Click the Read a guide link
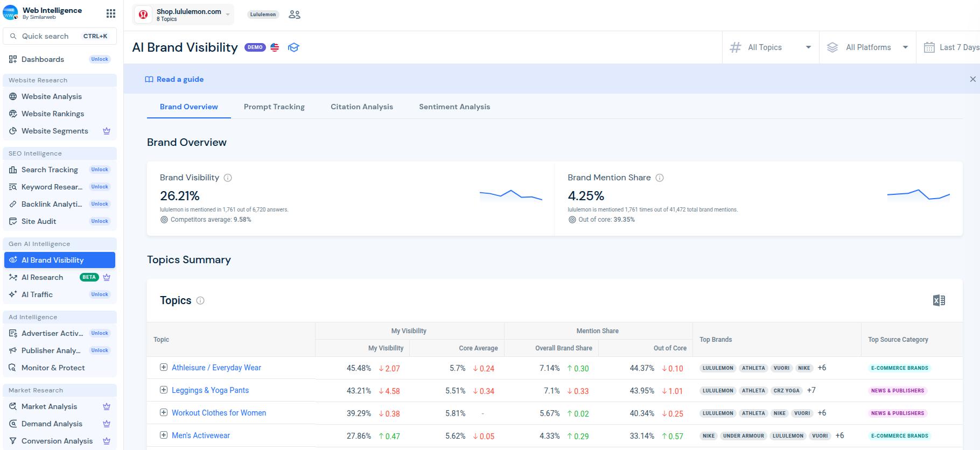980x450 pixels. click(x=174, y=79)
